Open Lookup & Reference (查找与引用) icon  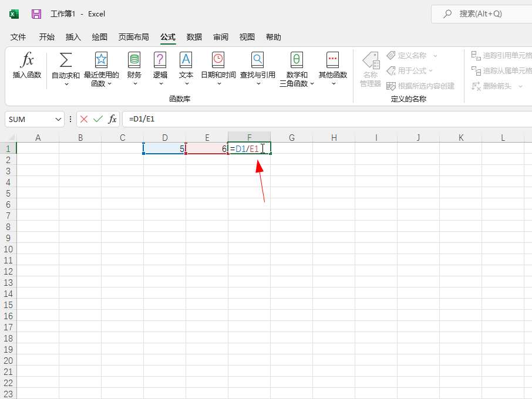pos(258,60)
